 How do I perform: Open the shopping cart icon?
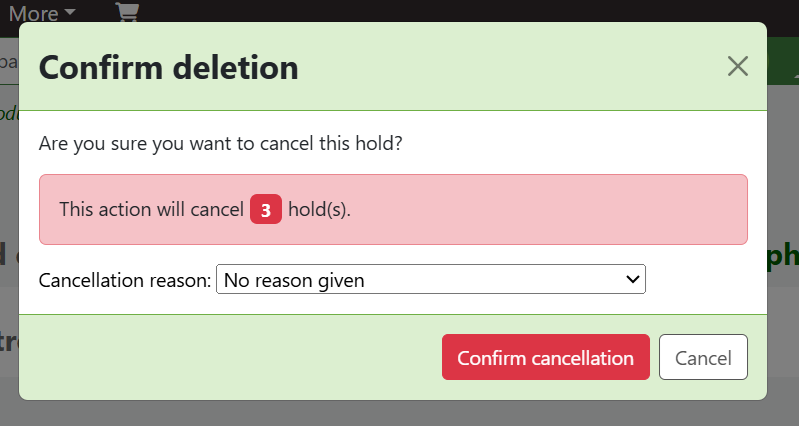pyautogui.click(x=127, y=12)
